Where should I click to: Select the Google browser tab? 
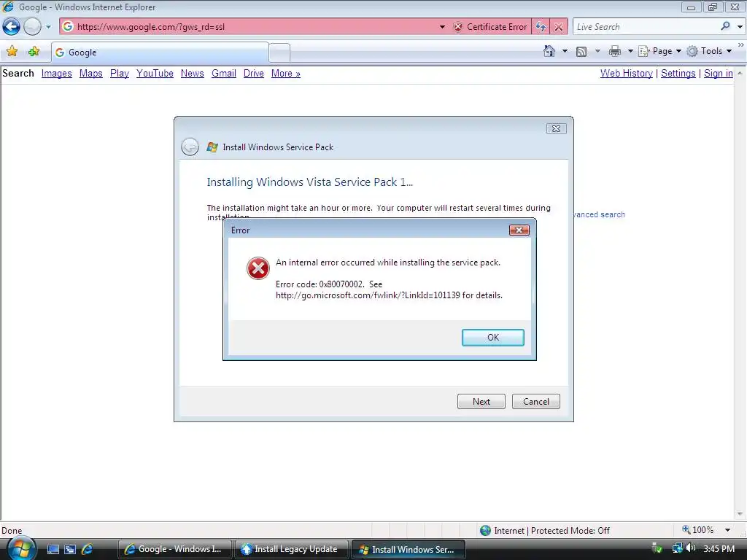(160, 52)
